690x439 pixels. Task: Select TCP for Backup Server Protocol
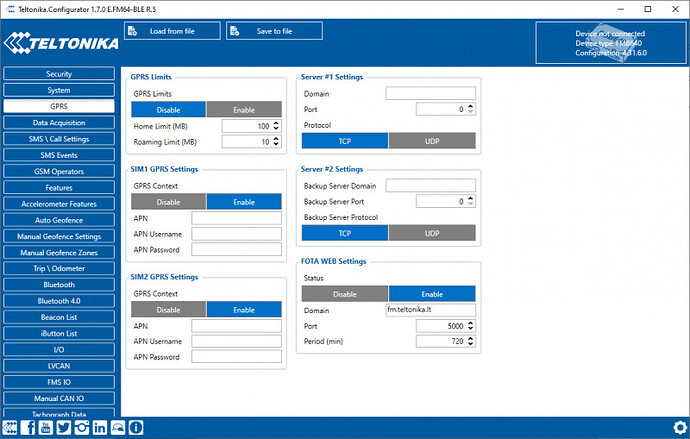(x=345, y=233)
